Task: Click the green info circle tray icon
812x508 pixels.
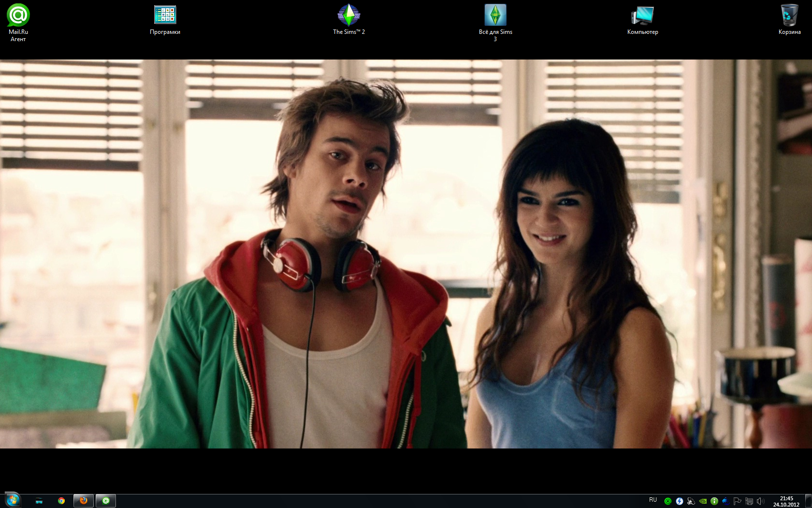Action: click(x=714, y=501)
